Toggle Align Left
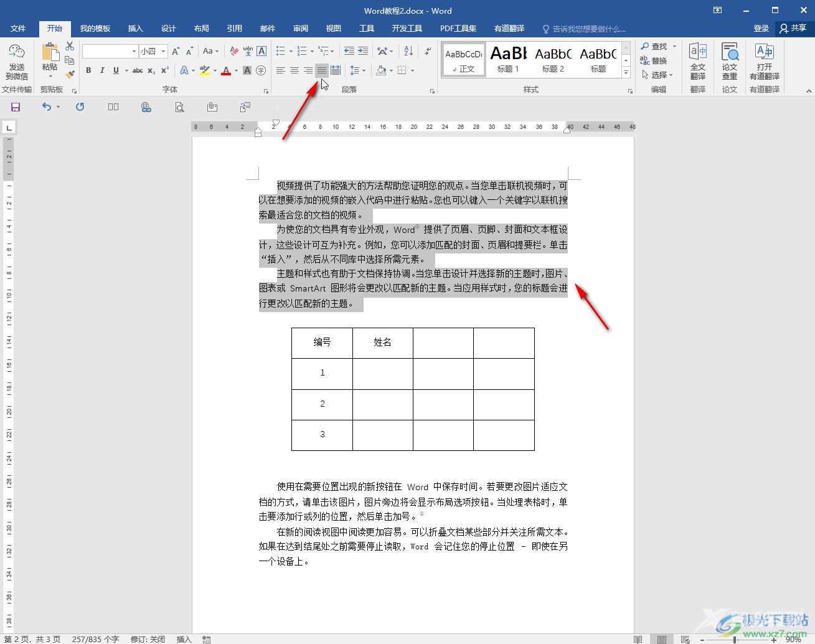The width and height of the screenshot is (815, 644). (x=281, y=70)
